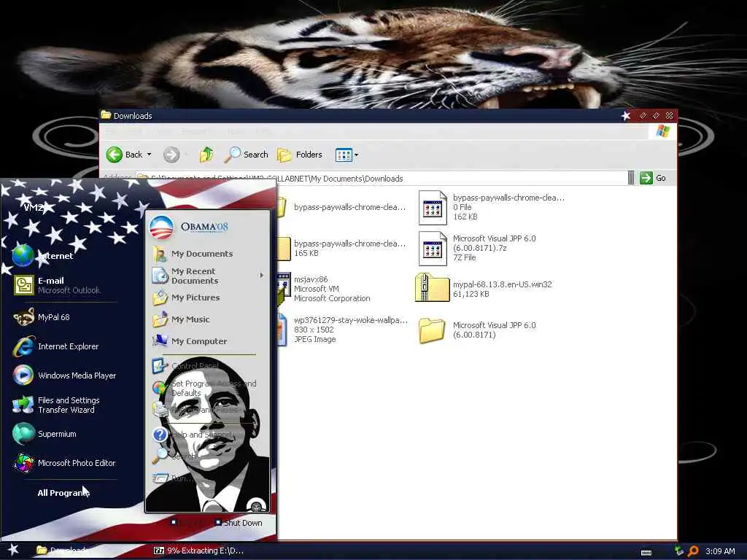
Task: Open Windows Media Player
Action: tap(65, 376)
